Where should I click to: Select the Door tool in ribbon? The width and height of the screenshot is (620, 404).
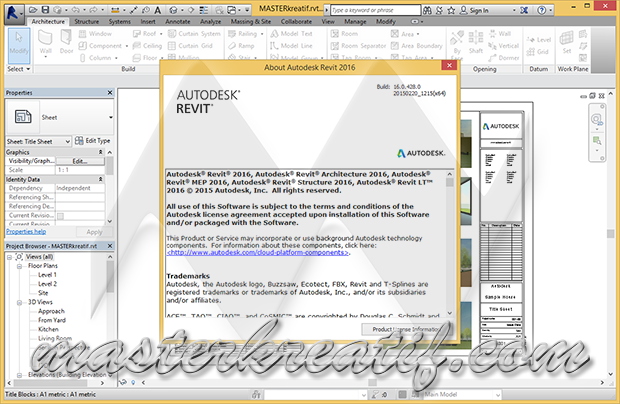pos(66,43)
